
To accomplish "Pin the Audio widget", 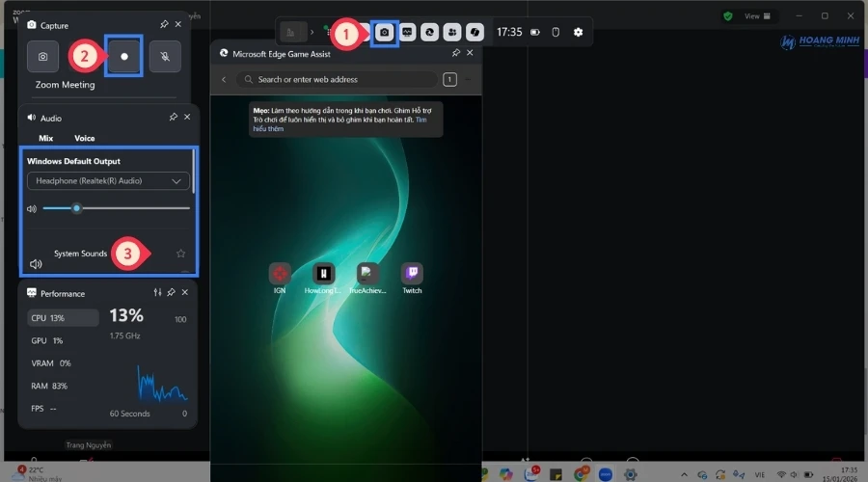I will (x=173, y=117).
